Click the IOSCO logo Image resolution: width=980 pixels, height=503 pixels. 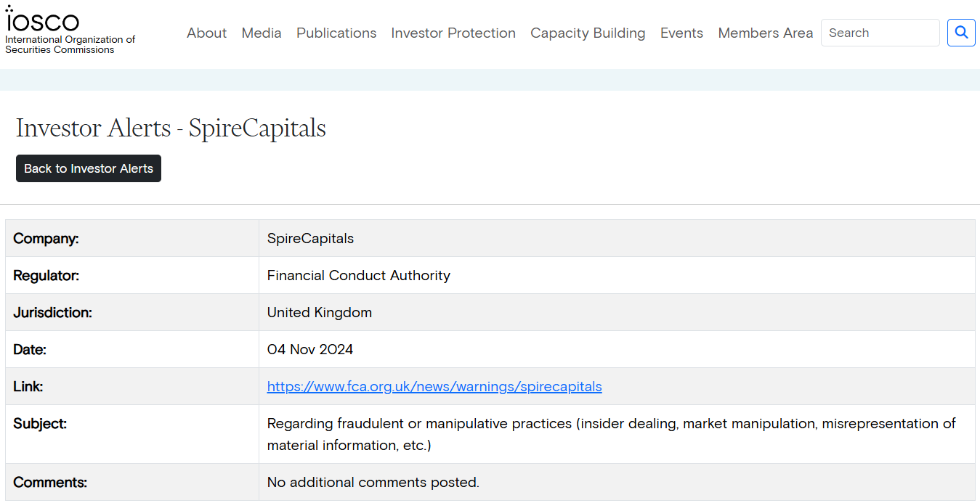(x=42, y=20)
